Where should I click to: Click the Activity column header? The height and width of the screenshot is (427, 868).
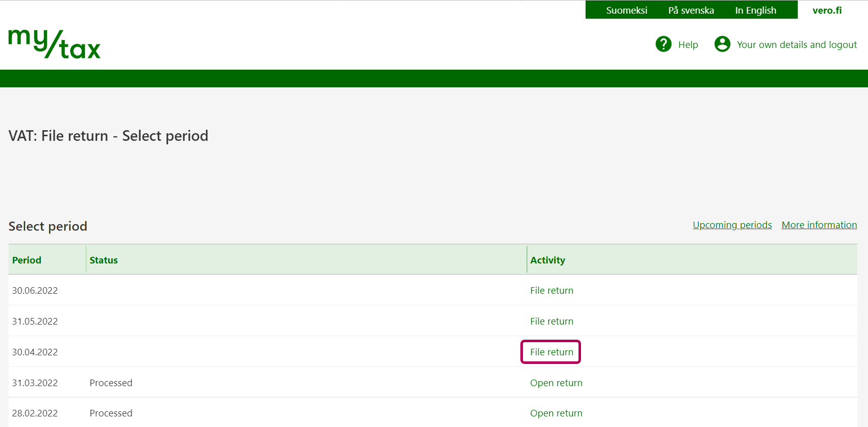(548, 260)
